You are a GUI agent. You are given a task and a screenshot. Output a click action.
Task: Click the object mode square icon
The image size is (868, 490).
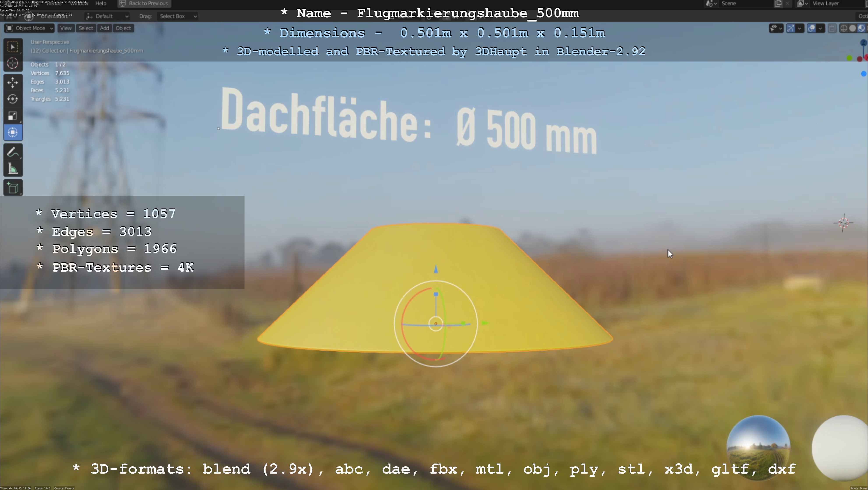point(10,28)
